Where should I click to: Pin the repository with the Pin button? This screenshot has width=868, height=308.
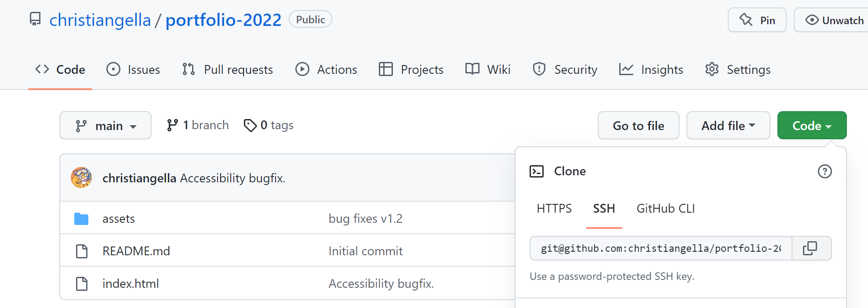tap(757, 20)
